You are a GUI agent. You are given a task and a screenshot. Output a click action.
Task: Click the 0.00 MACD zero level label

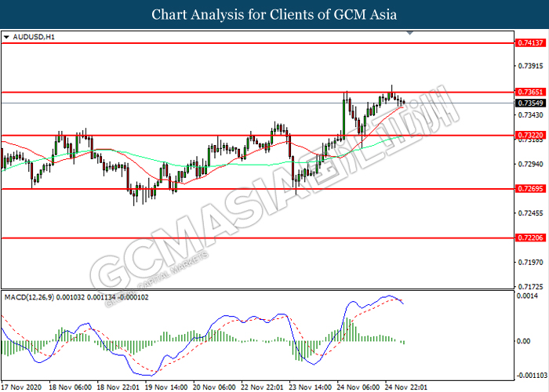click(x=523, y=341)
